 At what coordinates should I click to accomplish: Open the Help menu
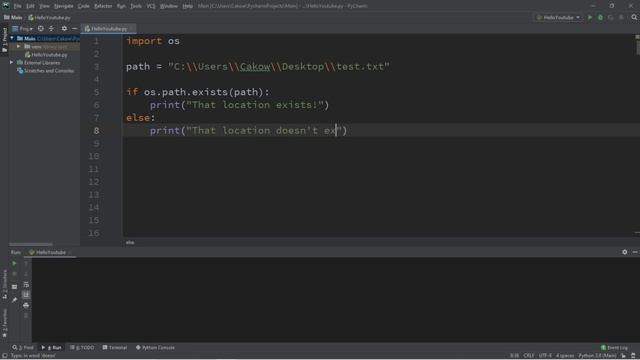(187, 6)
